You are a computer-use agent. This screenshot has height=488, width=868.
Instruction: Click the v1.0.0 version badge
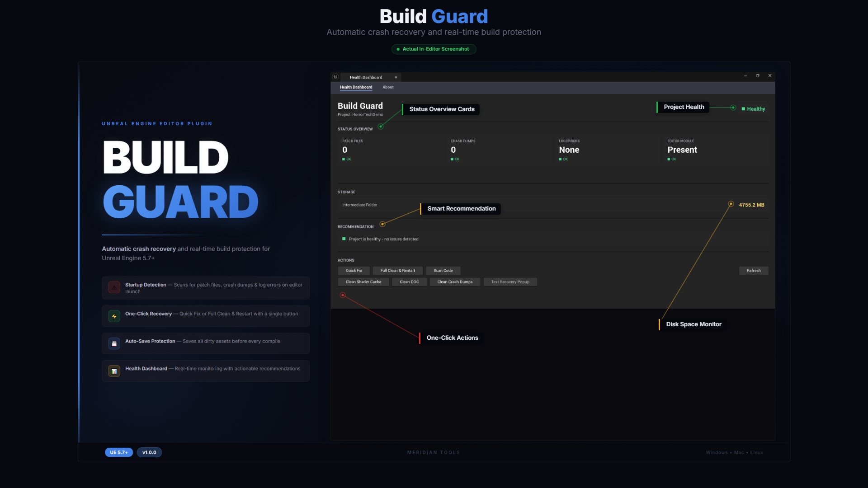(x=149, y=452)
